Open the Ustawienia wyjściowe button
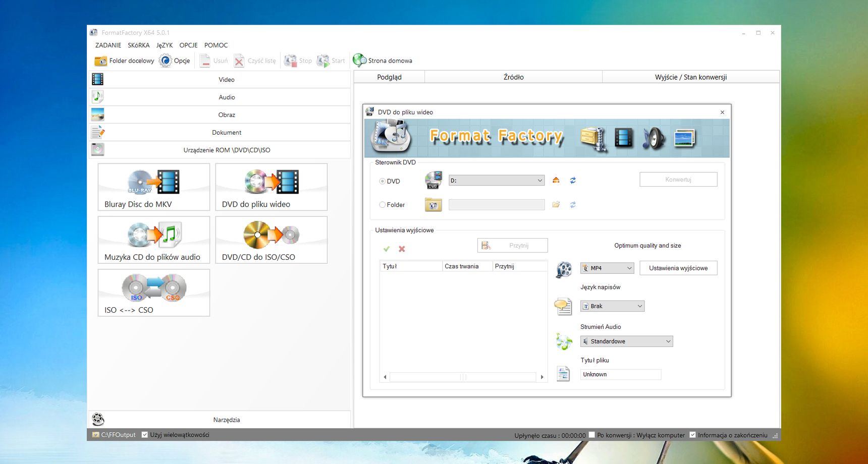This screenshot has height=464, width=868. click(678, 268)
